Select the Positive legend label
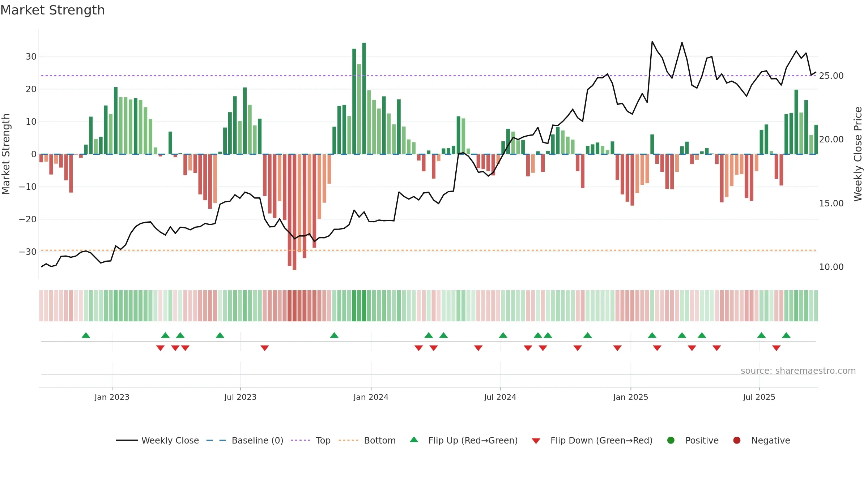The width and height of the screenshot is (868, 488). coord(702,441)
